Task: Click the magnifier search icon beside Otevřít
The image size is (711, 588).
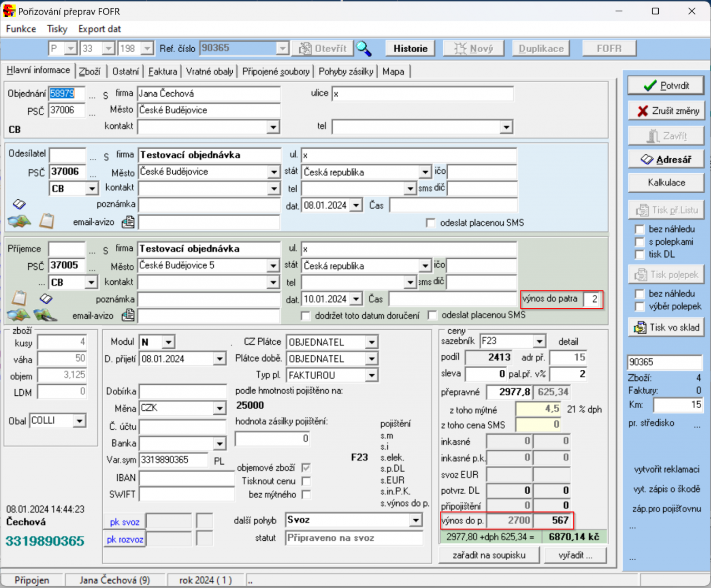Action: point(364,49)
